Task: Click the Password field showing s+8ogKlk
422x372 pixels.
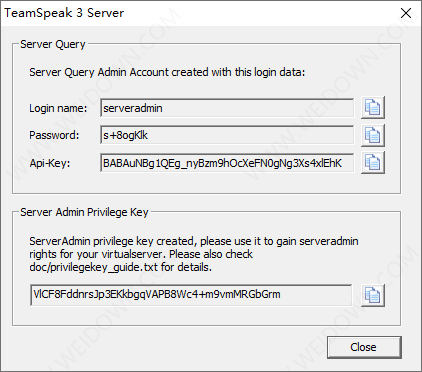Action: pyautogui.click(x=227, y=135)
